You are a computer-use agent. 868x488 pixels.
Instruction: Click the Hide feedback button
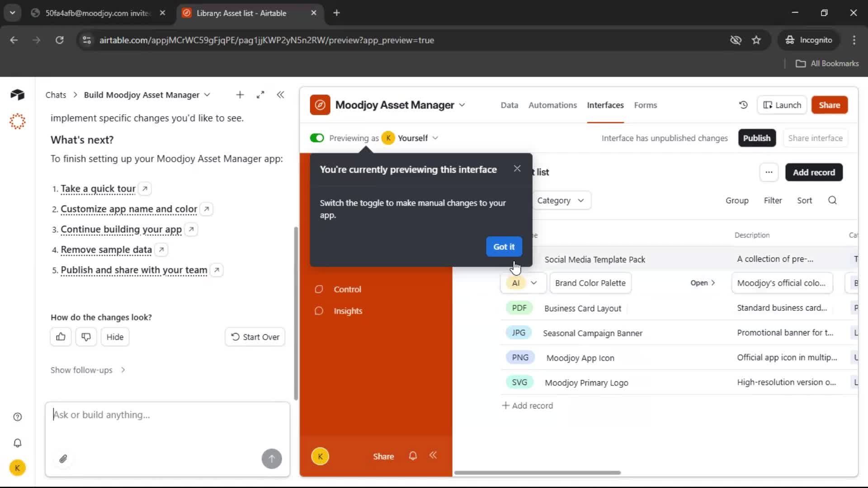(115, 337)
